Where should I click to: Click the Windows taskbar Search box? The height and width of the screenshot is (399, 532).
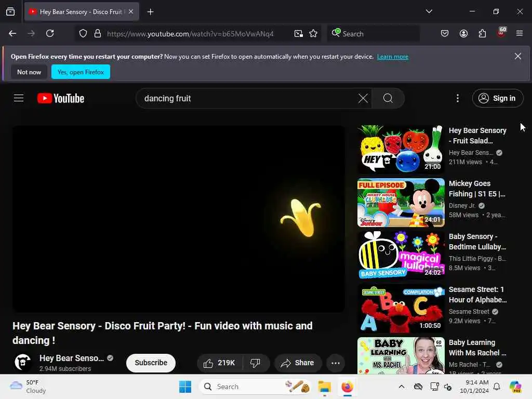(255, 387)
